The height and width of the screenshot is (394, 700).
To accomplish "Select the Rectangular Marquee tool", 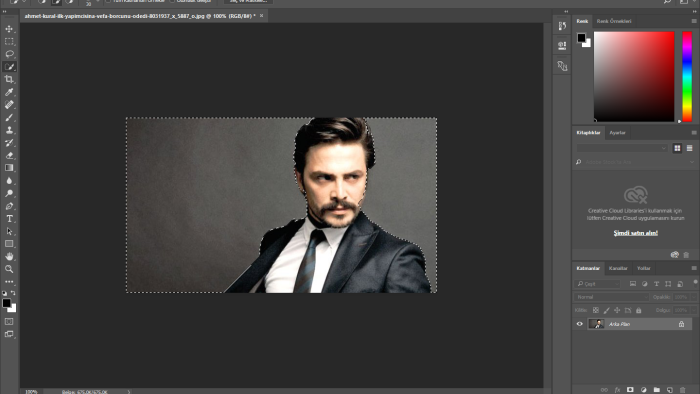I will click(9, 41).
